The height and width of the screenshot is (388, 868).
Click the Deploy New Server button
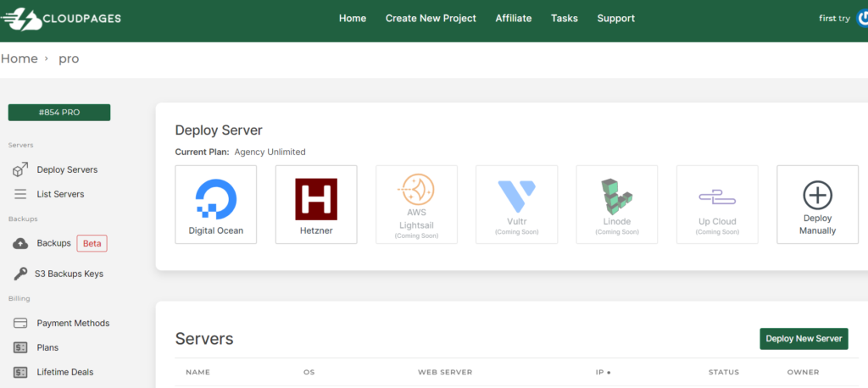point(804,339)
